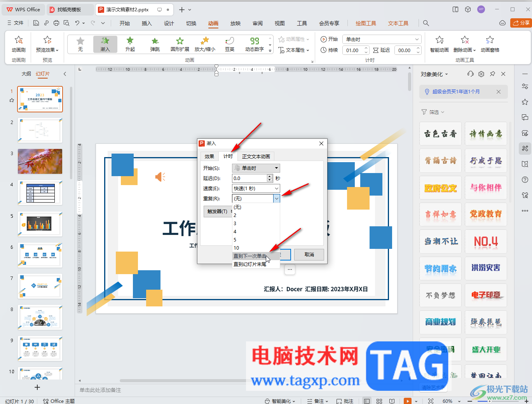Switch to 大纲 outline view tab
The width and height of the screenshot is (532, 404).
click(x=26, y=73)
